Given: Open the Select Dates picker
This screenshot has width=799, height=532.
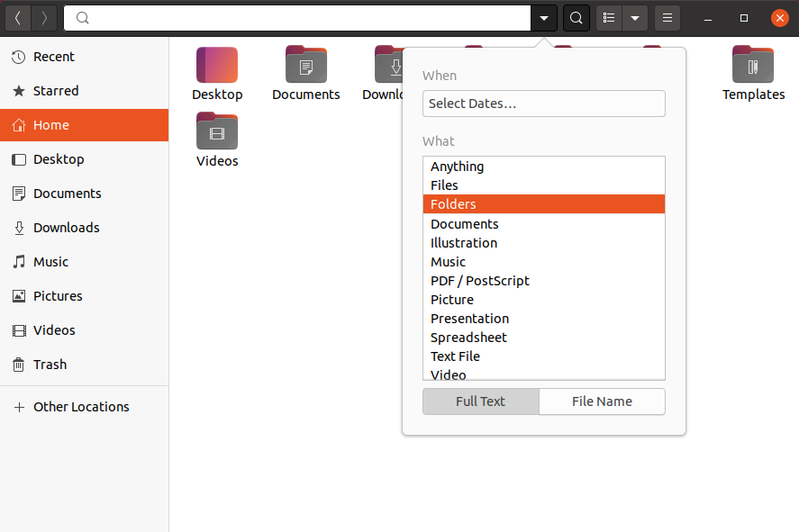Looking at the screenshot, I should (x=544, y=103).
